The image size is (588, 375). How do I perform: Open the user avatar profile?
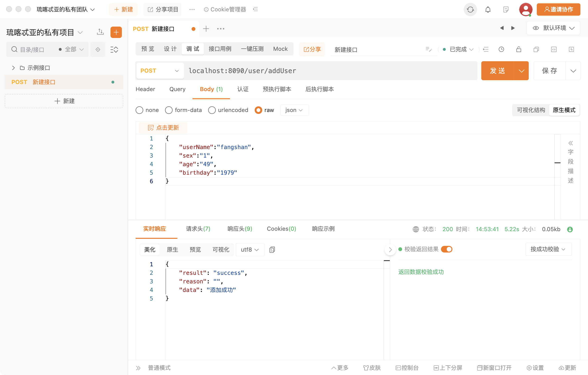525,9
